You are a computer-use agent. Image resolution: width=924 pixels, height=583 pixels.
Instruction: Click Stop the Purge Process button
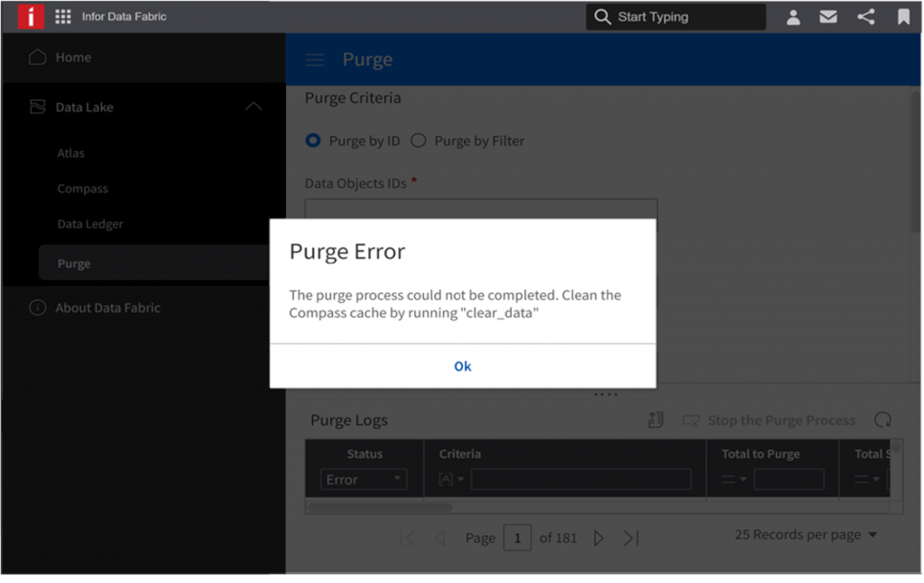coord(769,420)
